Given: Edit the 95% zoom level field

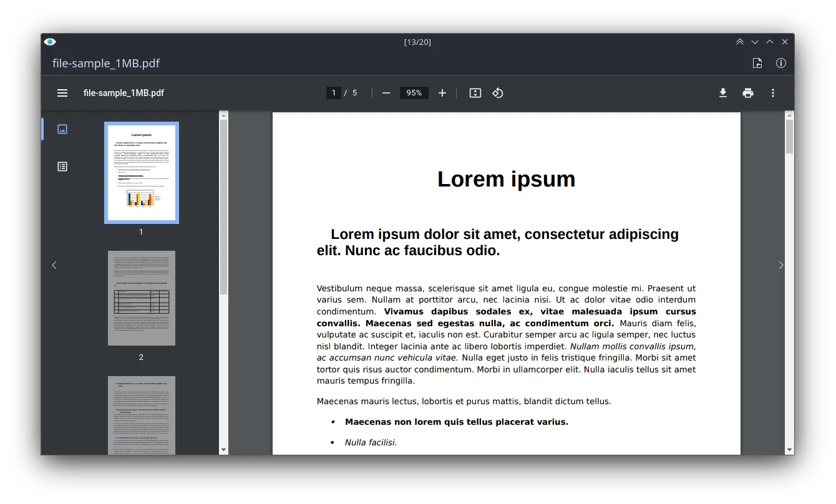Looking at the screenshot, I should [414, 92].
